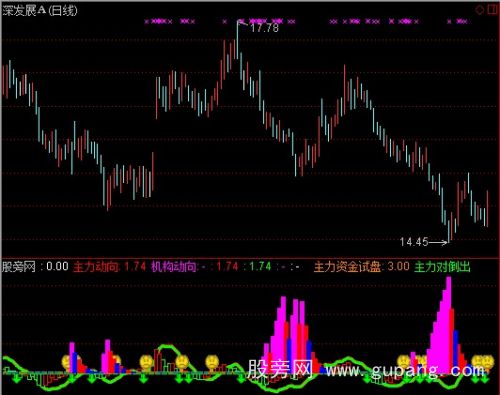Click the diamond icon at chart corner
The height and width of the screenshot is (395, 500).
pyautogui.click(x=480, y=10)
